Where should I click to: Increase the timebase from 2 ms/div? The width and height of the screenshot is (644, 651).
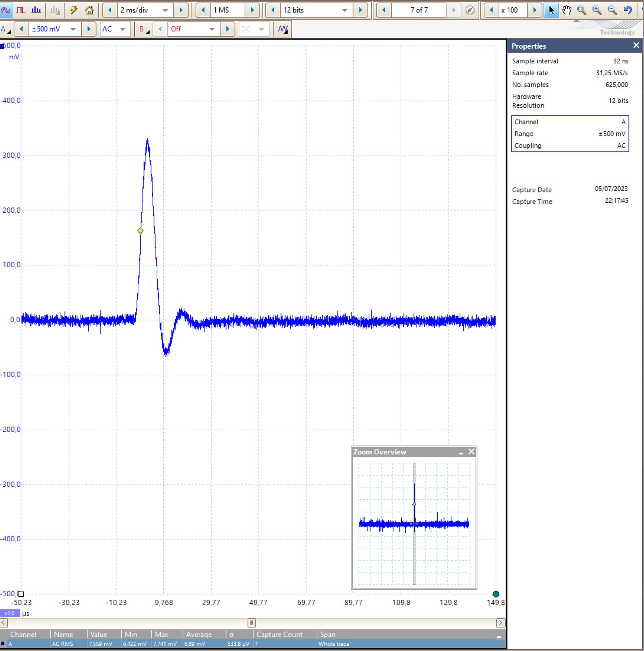[x=181, y=10]
